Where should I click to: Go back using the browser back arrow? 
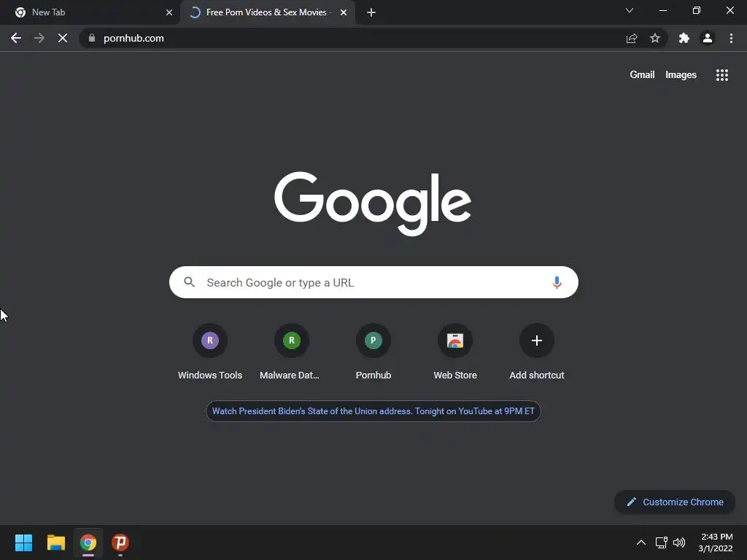pos(16,38)
